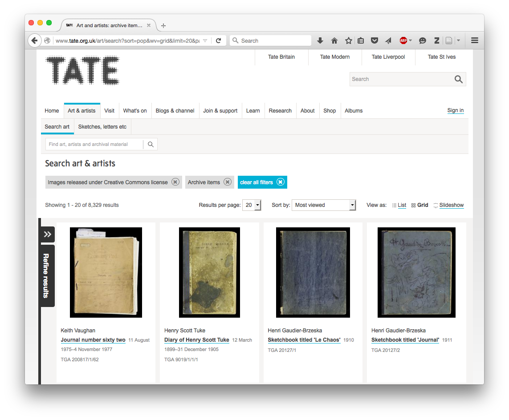Open the new tab plus button

tap(163, 26)
